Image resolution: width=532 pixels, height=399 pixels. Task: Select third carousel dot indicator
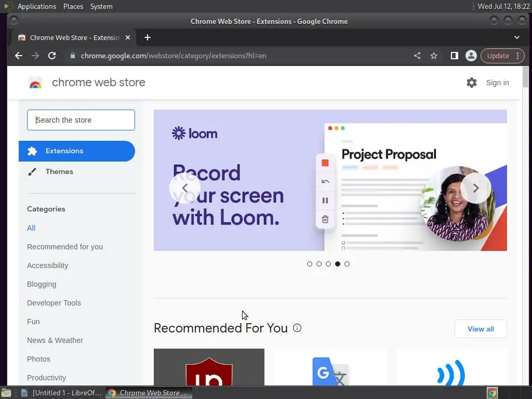pos(328,264)
